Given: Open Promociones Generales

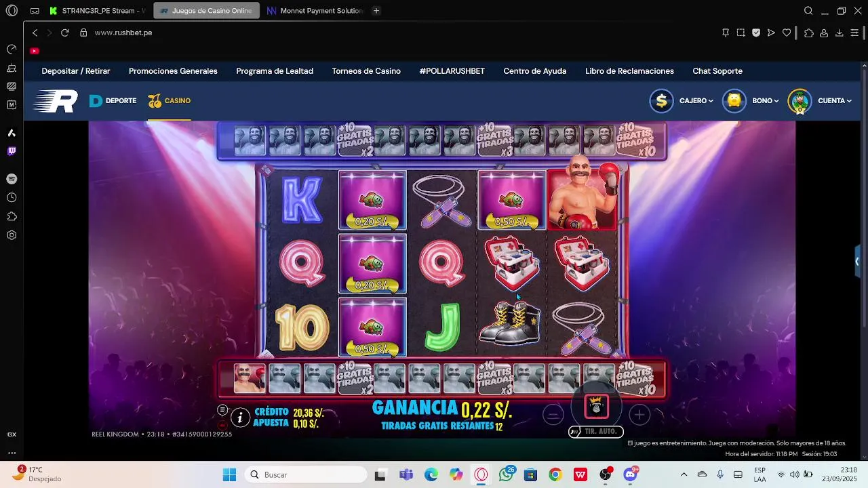Looking at the screenshot, I should tap(173, 71).
